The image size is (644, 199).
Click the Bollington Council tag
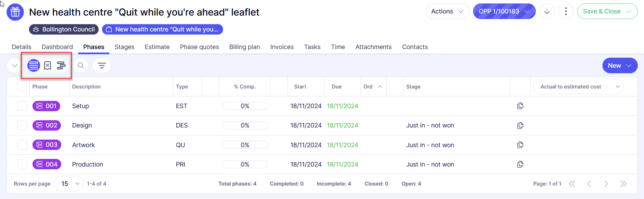coord(64,29)
